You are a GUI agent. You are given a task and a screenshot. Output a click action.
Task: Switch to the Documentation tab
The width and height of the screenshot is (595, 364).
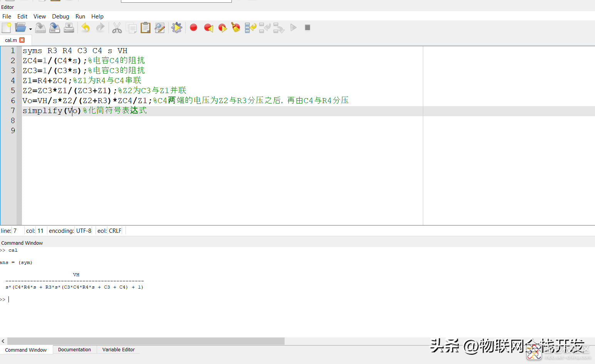74,350
